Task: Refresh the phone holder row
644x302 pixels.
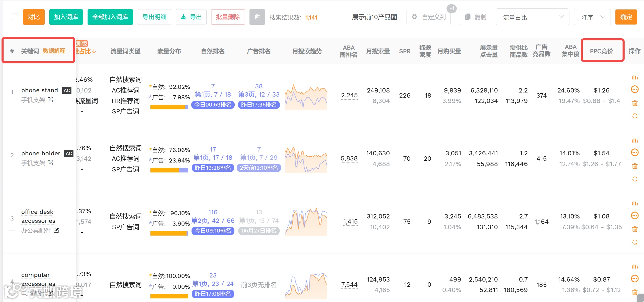Action: tap(635, 179)
